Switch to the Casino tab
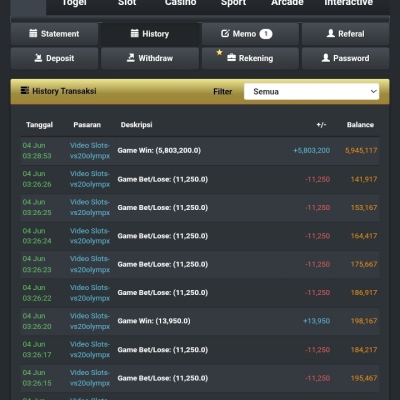This screenshot has width=400, height=400. click(x=180, y=3)
